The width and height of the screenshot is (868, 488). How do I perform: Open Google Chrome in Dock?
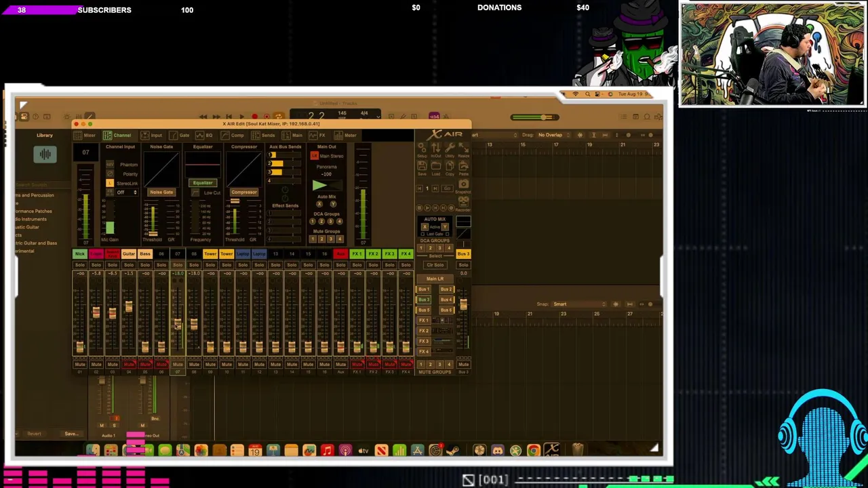(x=534, y=450)
